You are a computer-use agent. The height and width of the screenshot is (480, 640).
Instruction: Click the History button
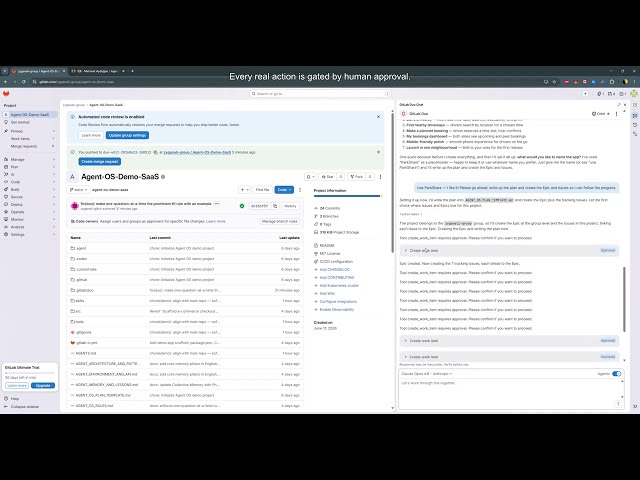click(290, 206)
